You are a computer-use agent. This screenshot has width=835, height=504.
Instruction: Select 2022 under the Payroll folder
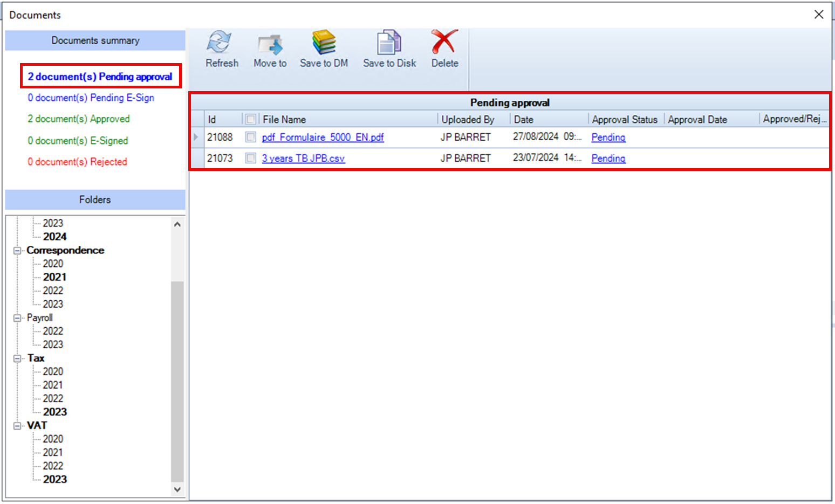[x=53, y=331]
